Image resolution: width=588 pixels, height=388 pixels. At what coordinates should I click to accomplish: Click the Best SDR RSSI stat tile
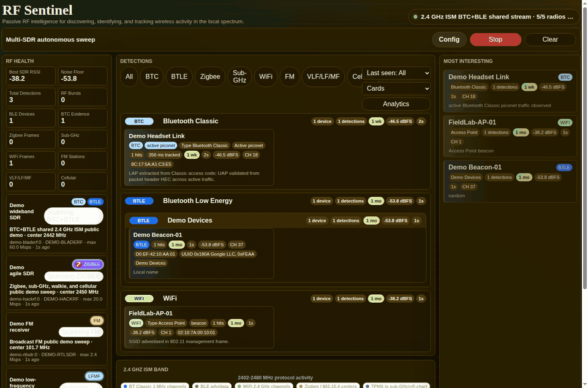[31, 76]
